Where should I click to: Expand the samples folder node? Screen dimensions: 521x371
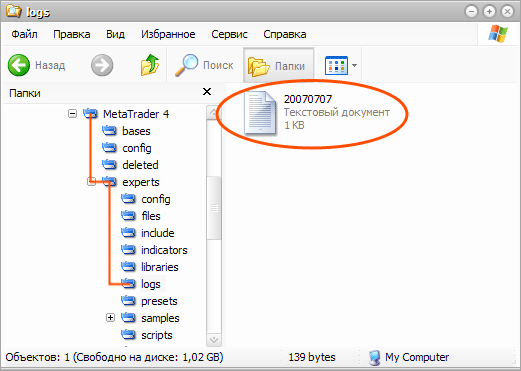point(110,318)
